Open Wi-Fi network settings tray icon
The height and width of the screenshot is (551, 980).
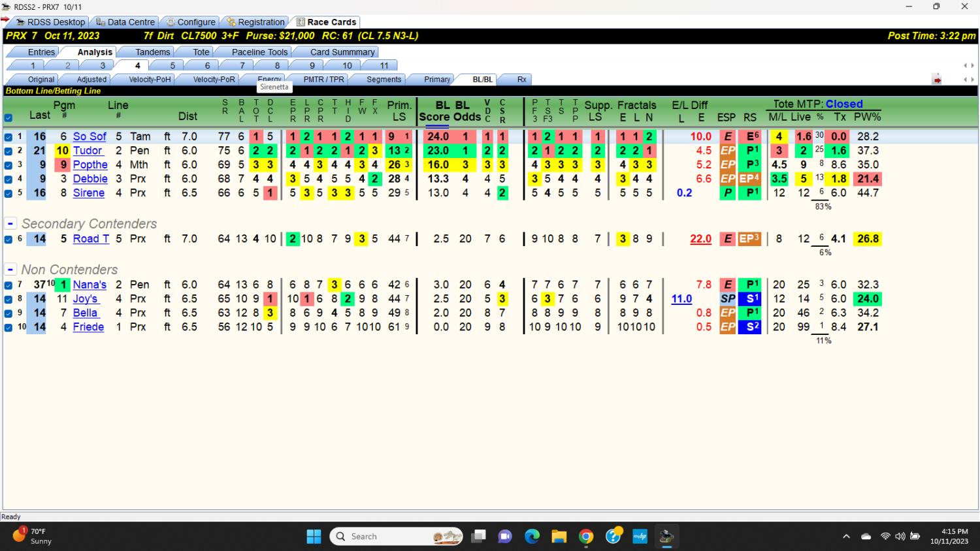click(885, 537)
